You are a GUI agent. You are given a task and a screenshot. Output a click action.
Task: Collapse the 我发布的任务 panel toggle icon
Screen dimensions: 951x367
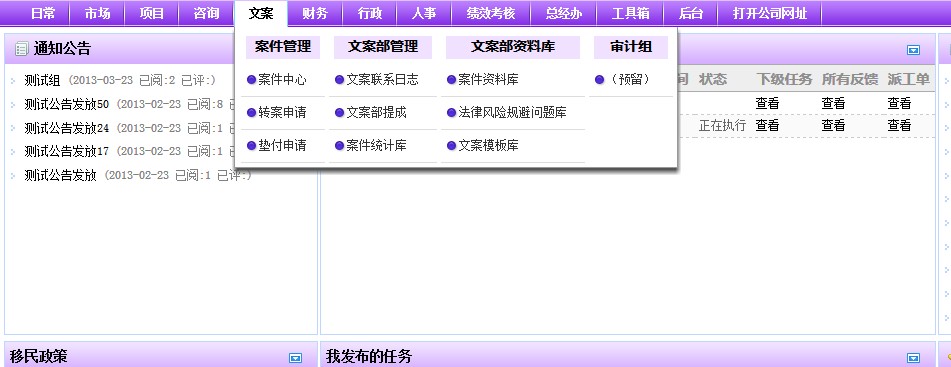click(913, 358)
